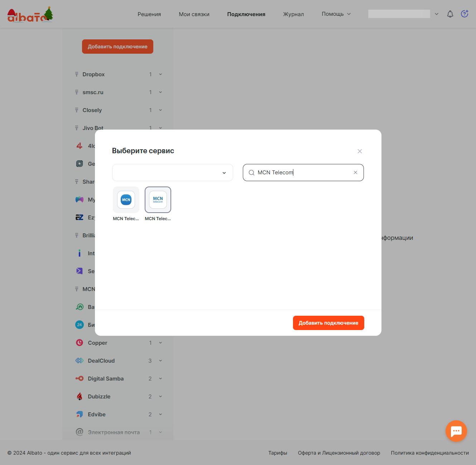Click the Bitrix24 round icon in sidebar
This screenshot has width=476, height=465.
point(80,325)
